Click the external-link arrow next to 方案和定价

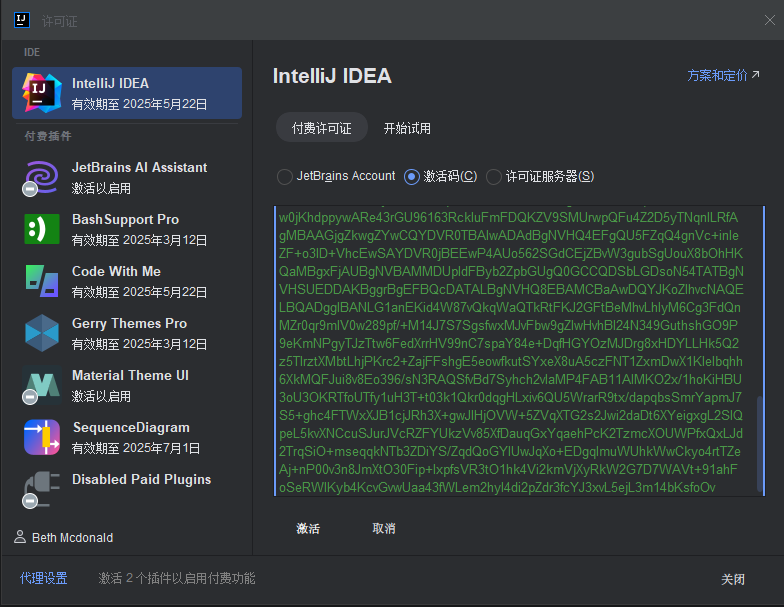coord(756,74)
